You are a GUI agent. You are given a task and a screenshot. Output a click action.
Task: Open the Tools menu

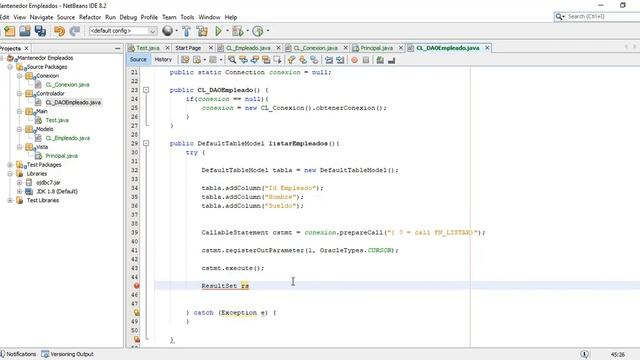(187, 17)
